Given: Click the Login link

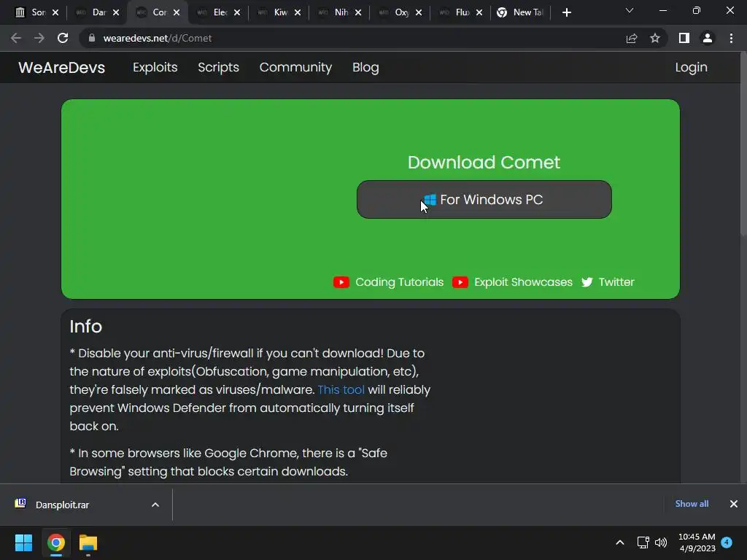Looking at the screenshot, I should pyautogui.click(x=691, y=68).
